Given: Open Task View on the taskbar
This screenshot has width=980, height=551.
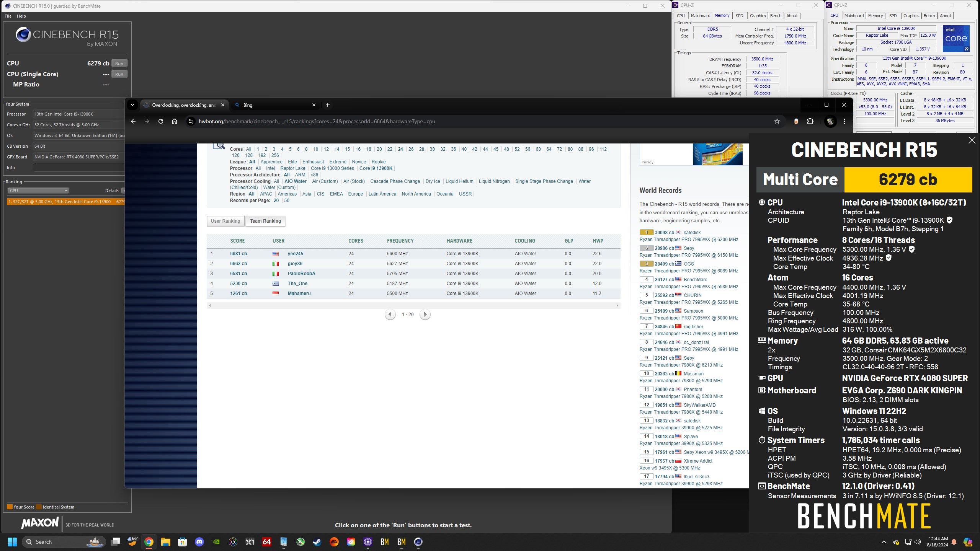Looking at the screenshot, I should point(115,542).
